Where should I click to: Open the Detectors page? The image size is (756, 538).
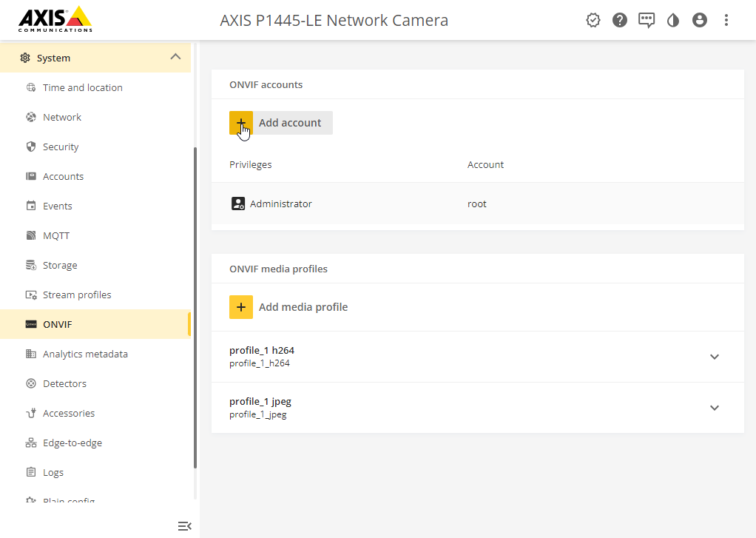click(x=64, y=383)
